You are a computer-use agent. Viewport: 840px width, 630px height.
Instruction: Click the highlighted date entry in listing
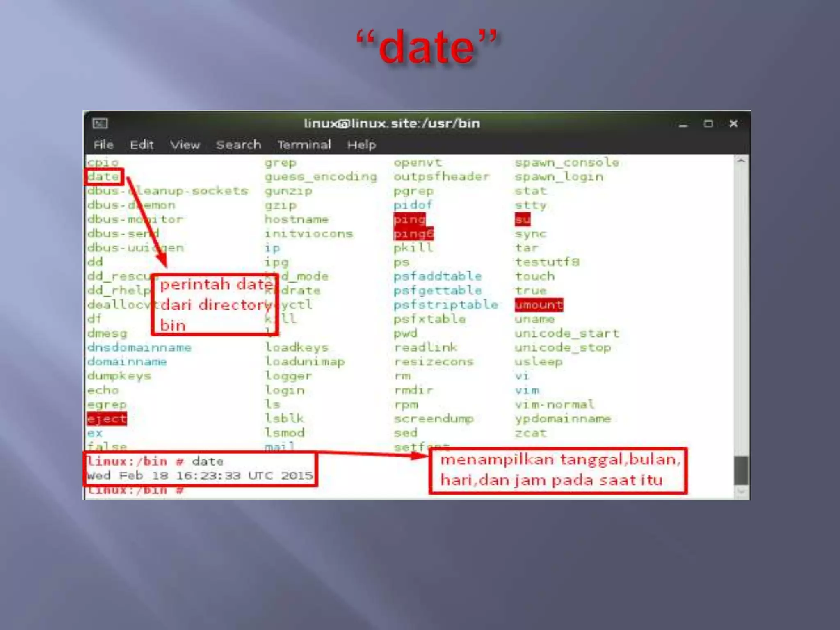(103, 177)
